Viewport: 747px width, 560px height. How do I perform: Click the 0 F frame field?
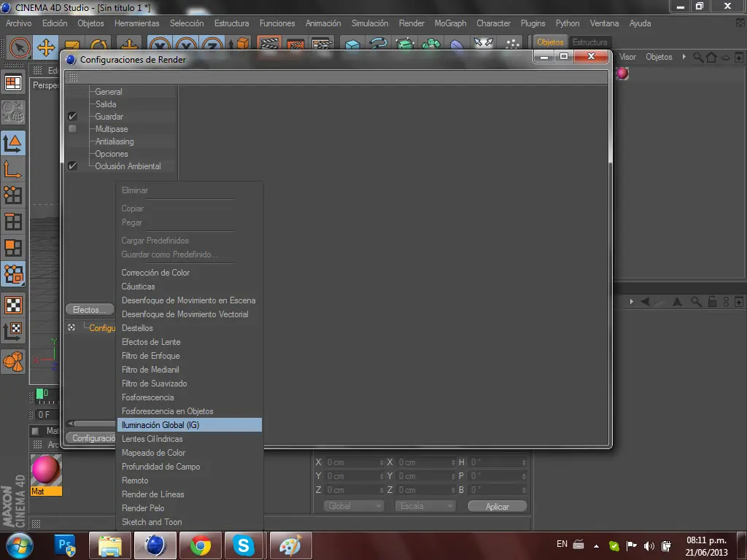[47, 415]
